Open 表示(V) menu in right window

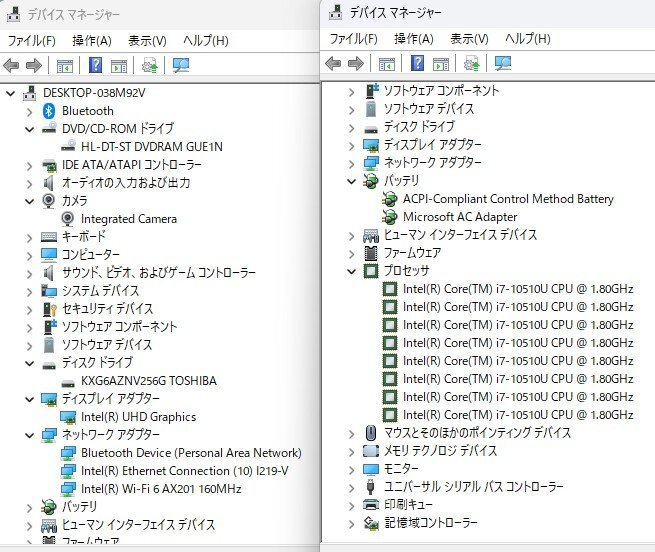[x=470, y=39]
